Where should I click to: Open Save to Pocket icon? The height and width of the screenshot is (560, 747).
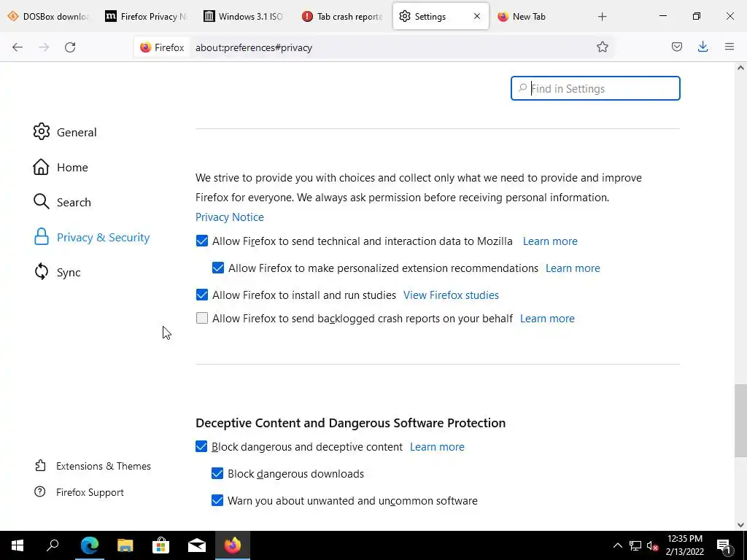pos(676,47)
